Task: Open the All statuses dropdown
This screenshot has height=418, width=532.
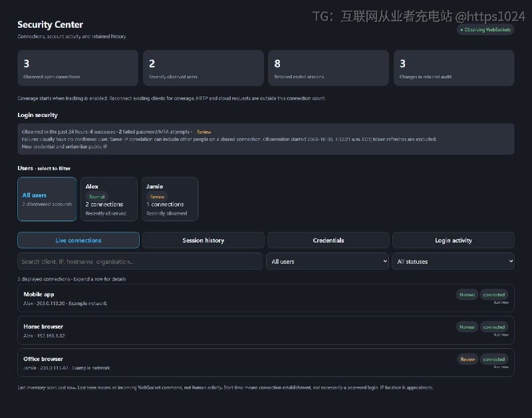Action: (454, 261)
